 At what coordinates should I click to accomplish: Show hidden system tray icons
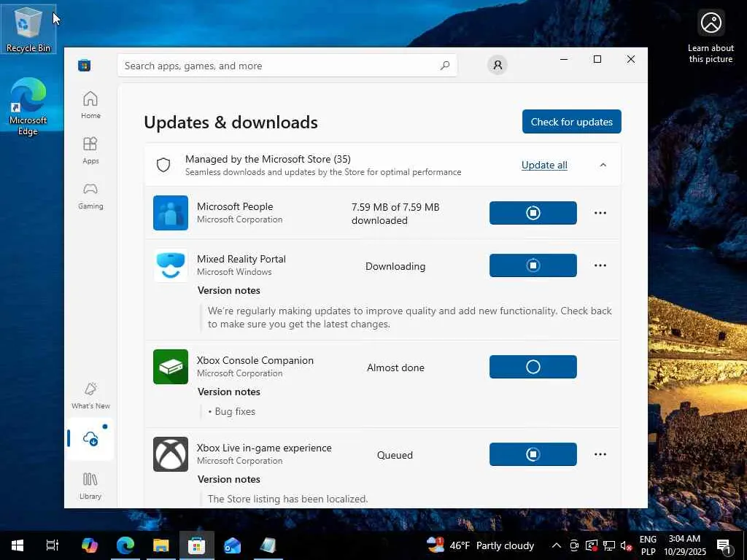pyautogui.click(x=556, y=545)
